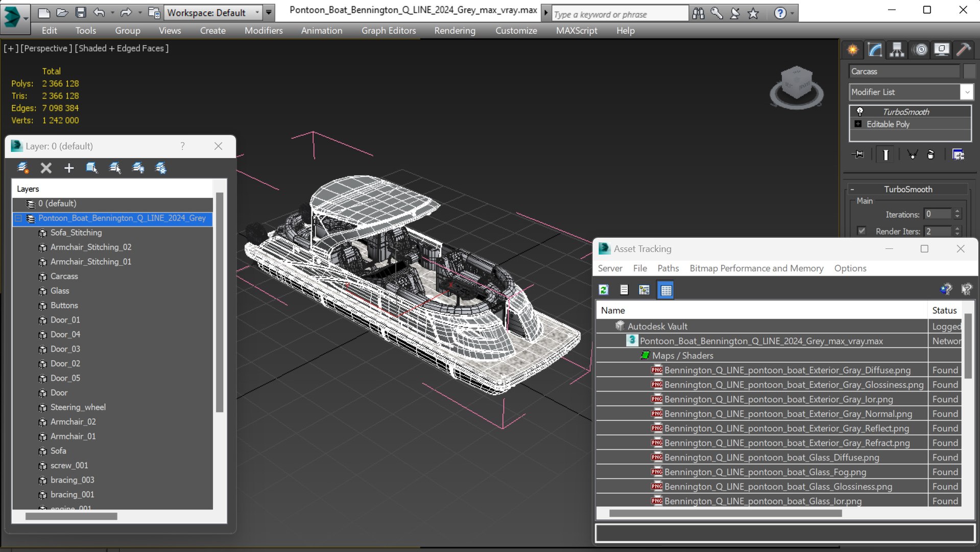Open the Help question mark icon
Image resolution: width=980 pixels, height=552 pixels.
780,13
